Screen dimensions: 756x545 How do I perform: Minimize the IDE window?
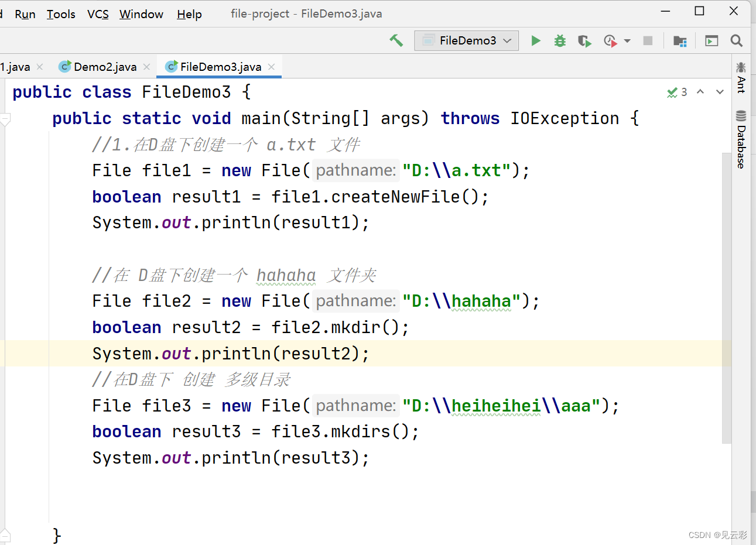pyautogui.click(x=666, y=11)
